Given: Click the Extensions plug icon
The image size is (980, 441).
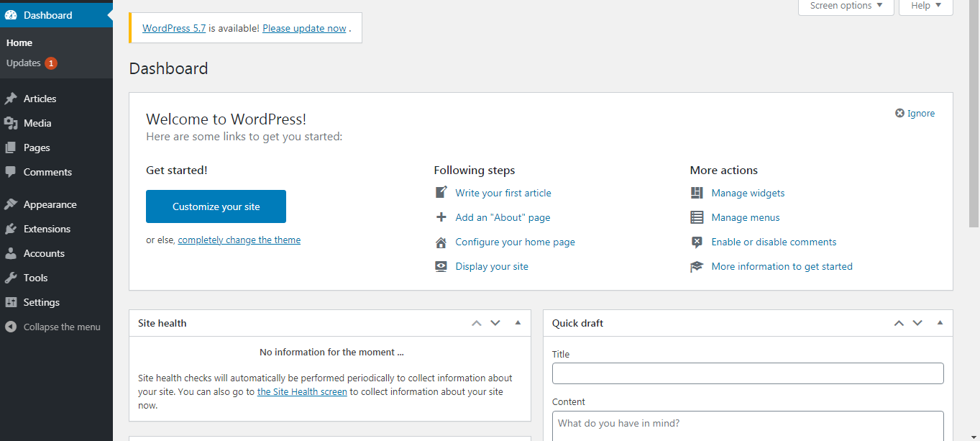Looking at the screenshot, I should [x=11, y=229].
